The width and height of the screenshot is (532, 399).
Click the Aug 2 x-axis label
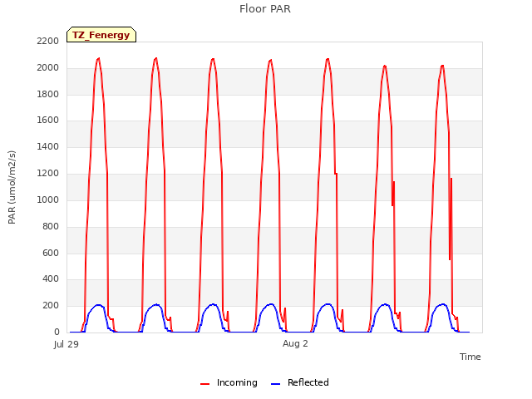pyautogui.click(x=295, y=343)
